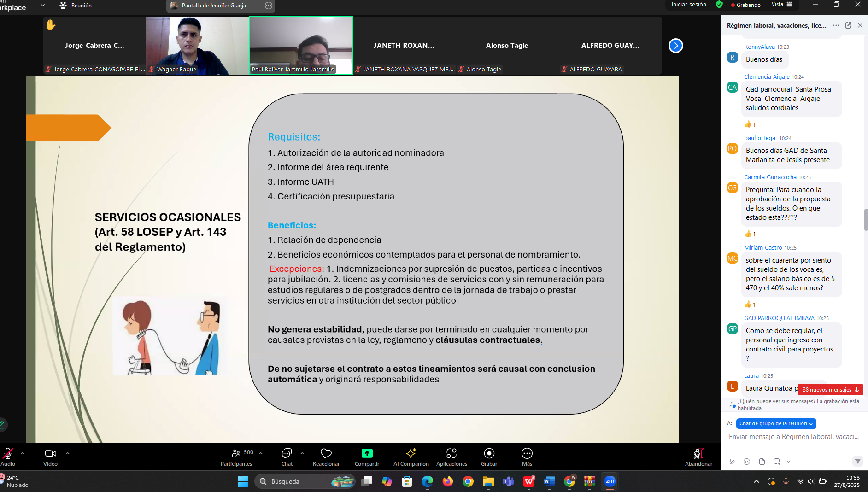Click the Grabar record icon
The width and height of the screenshot is (868, 492).
pos(489,454)
